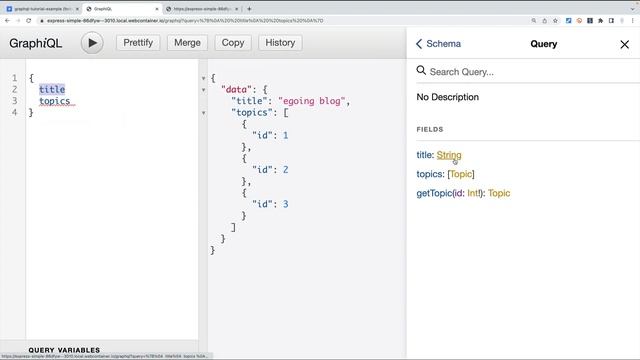Click the "id": 1 entry in results
640x360 pixels.
(270, 136)
